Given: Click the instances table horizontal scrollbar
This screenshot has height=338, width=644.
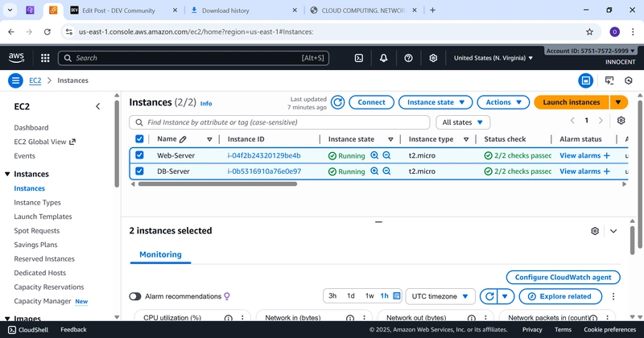Looking at the screenshot, I should (217, 184).
